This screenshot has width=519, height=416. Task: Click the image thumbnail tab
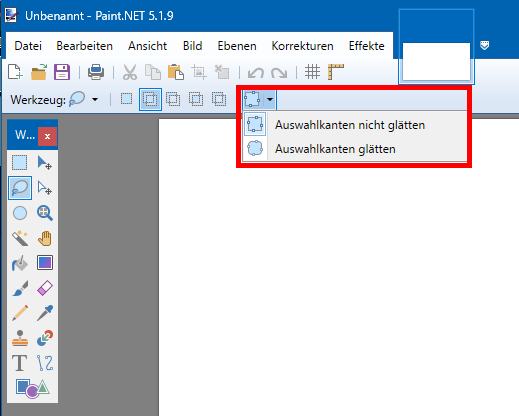point(436,46)
